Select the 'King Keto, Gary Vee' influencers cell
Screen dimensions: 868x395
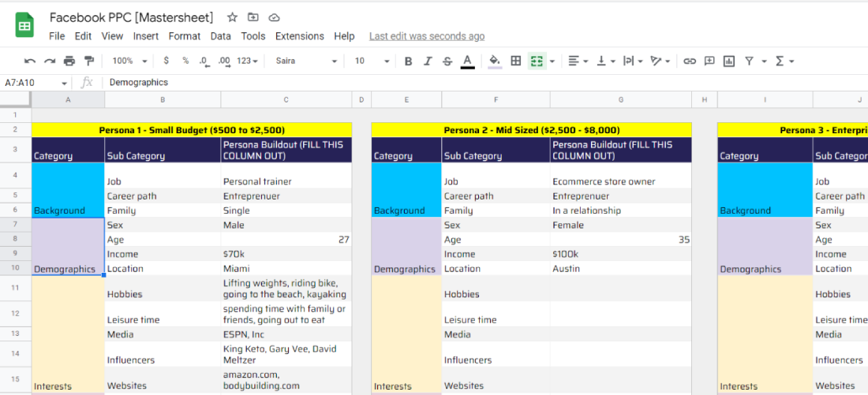click(286, 354)
